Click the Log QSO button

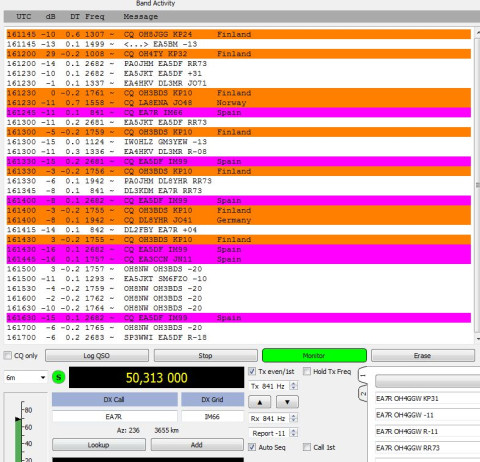[x=97, y=356]
